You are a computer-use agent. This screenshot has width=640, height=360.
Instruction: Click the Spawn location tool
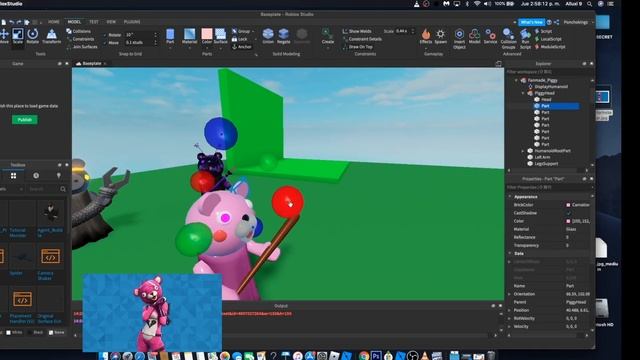tap(440, 36)
